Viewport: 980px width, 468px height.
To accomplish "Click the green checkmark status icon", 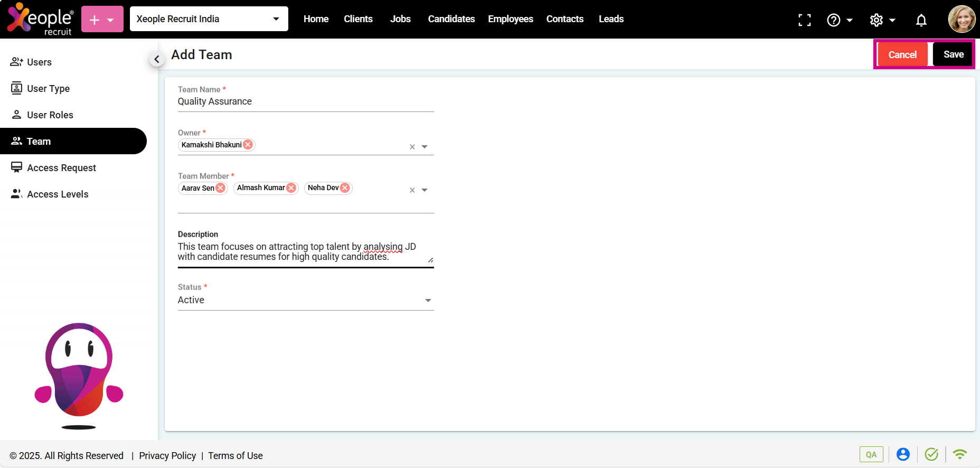I will (931, 454).
